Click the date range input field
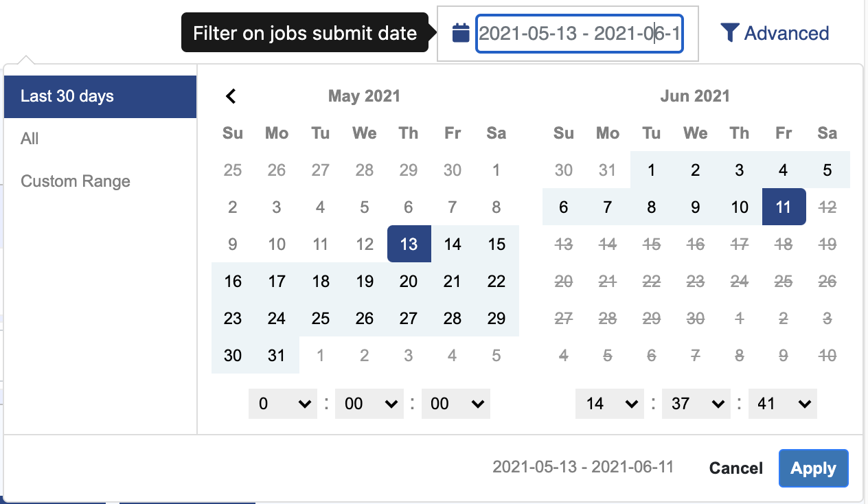The width and height of the screenshot is (868, 504). coord(580,32)
